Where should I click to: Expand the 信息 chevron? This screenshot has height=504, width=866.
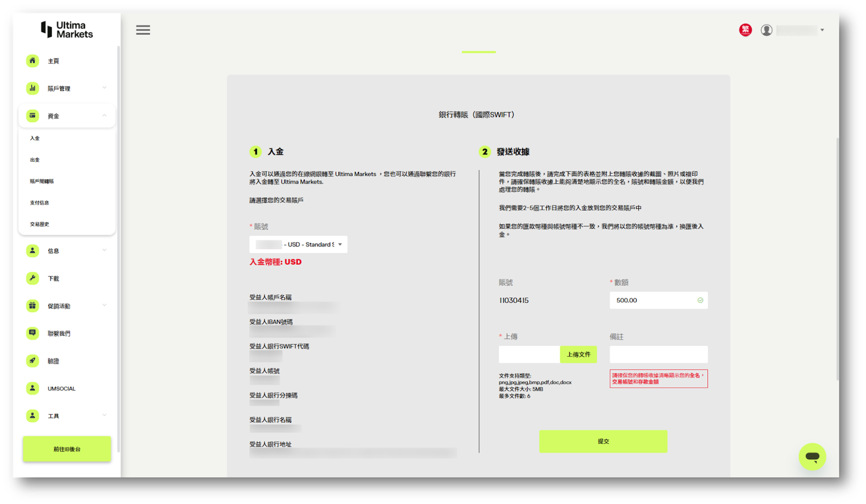click(x=104, y=250)
